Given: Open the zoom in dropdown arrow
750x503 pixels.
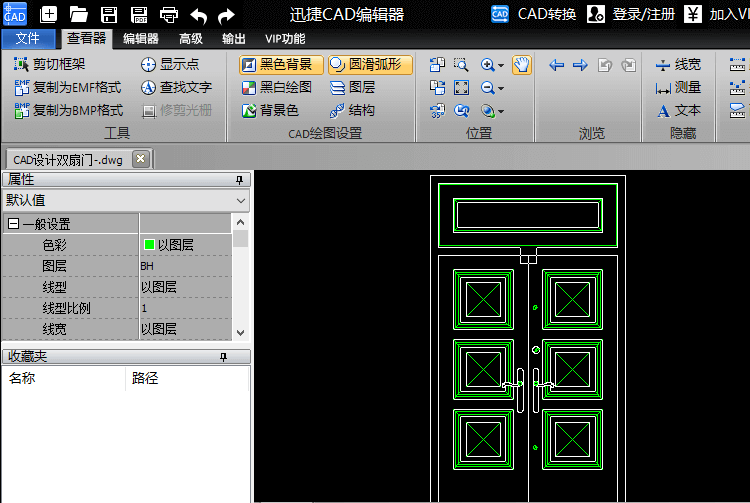Looking at the screenshot, I should coord(501,66).
